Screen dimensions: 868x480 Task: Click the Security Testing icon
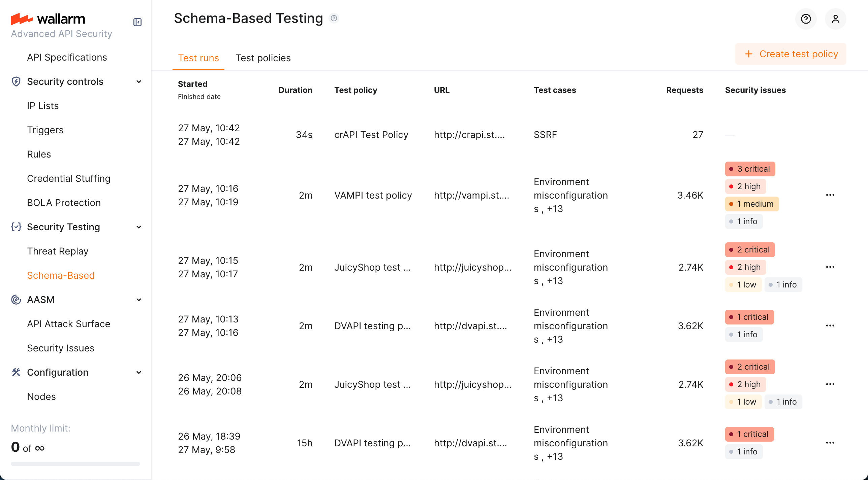(16, 227)
